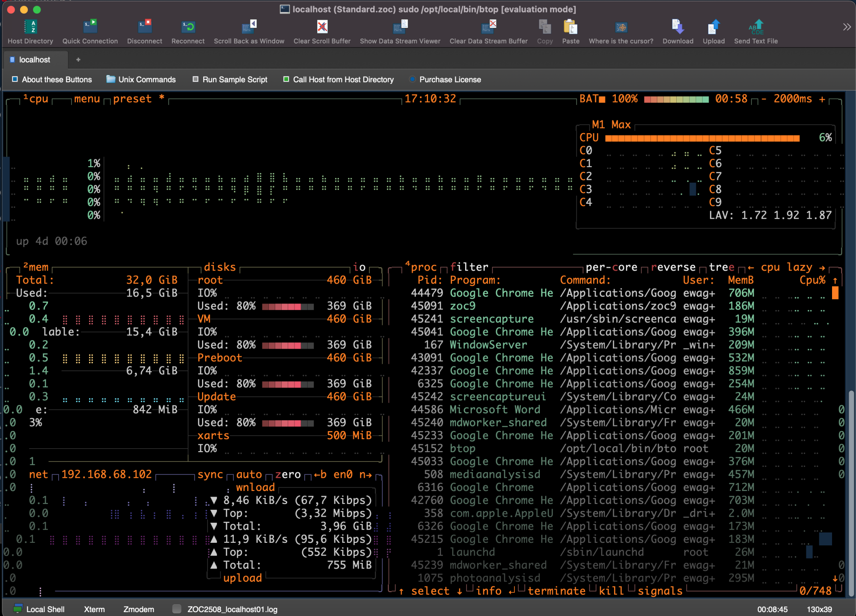Click About these Buttons

pyautogui.click(x=52, y=80)
